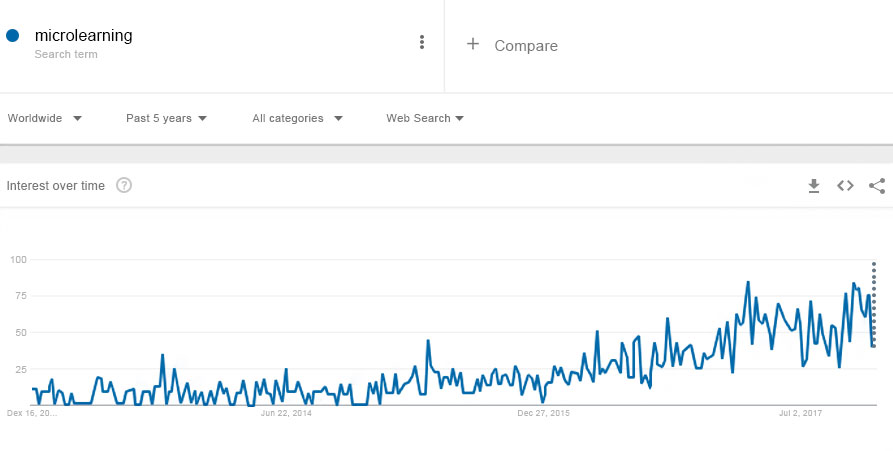
Task: Open the three-dot menu beside microlearning
Action: (422, 42)
